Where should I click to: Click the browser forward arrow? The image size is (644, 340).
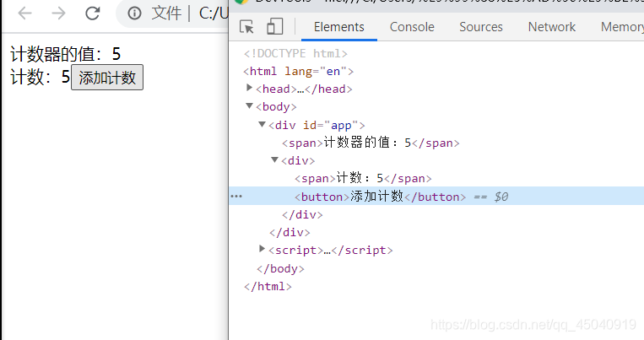[x=59, y=13]
